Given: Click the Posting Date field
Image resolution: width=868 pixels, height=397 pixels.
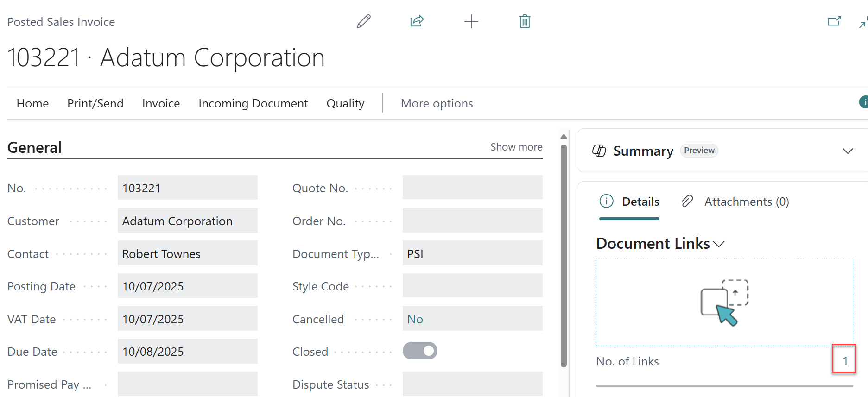Looking at the screenshot, I should (x=188, y=286).
